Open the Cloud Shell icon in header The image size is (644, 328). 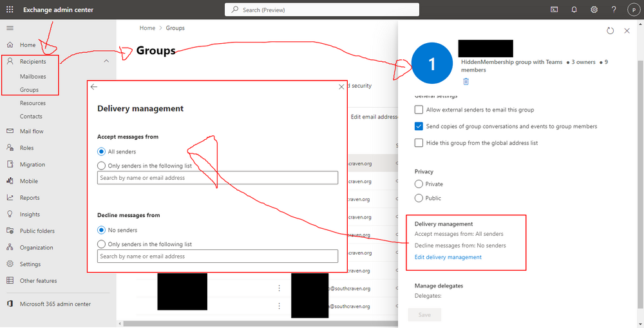[554, 10]
